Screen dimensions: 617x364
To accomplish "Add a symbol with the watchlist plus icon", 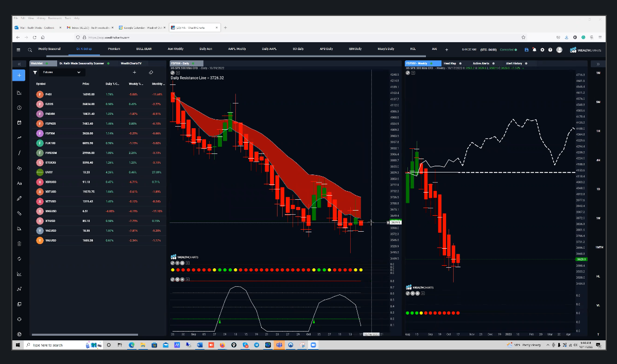I will pos(134,73).
